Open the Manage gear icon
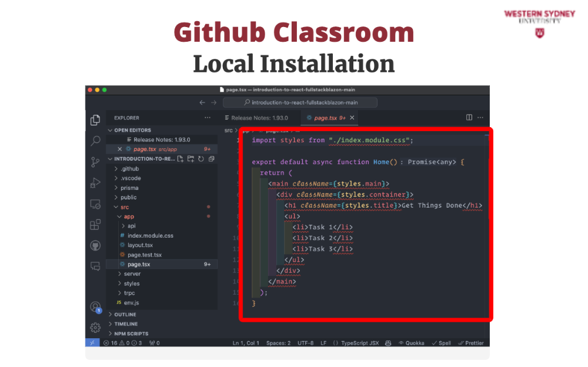Screen dimensions: 588x367 pyautogui.click(x=95, y=328)
